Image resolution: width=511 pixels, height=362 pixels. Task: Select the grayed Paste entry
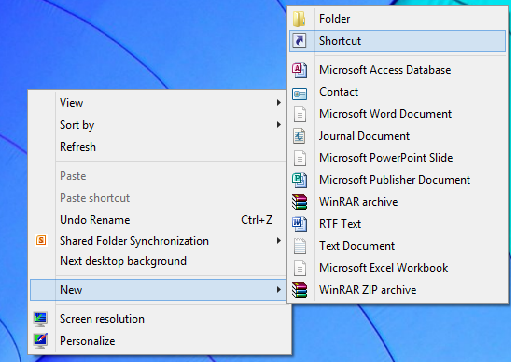point(157,176)
